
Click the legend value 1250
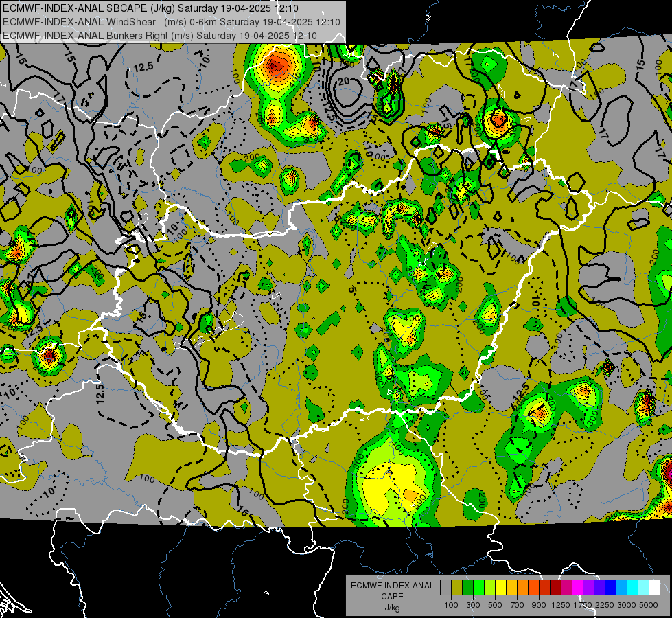point(561,605)
